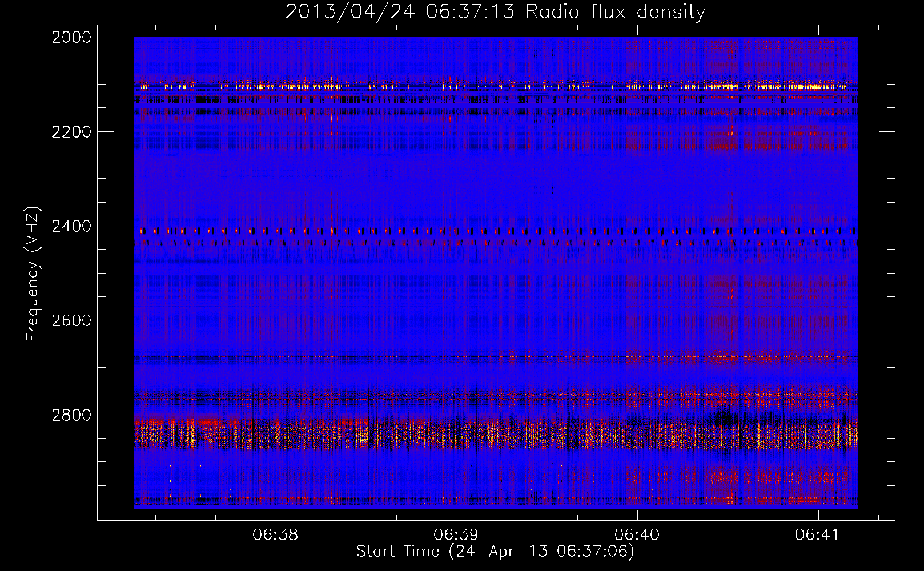Image resolution: width=924 pixels, height=571 pixels.
Task: Click the 06:38 time tick label
Action: pyautogui.click(x=275, y=535)
